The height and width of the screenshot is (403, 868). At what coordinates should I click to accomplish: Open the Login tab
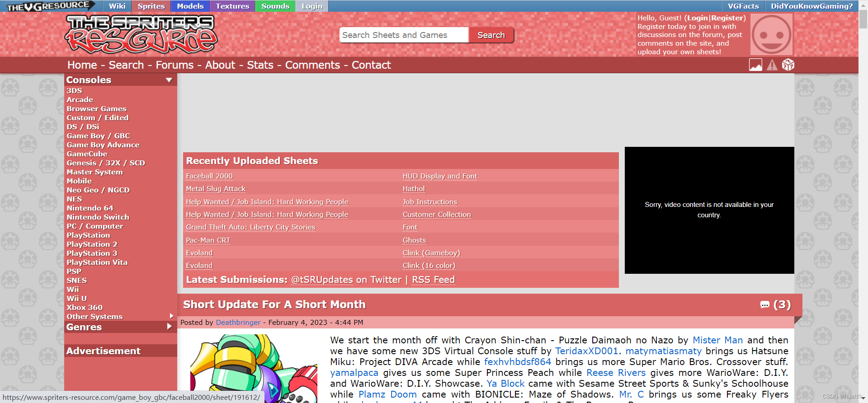(312, 6)
